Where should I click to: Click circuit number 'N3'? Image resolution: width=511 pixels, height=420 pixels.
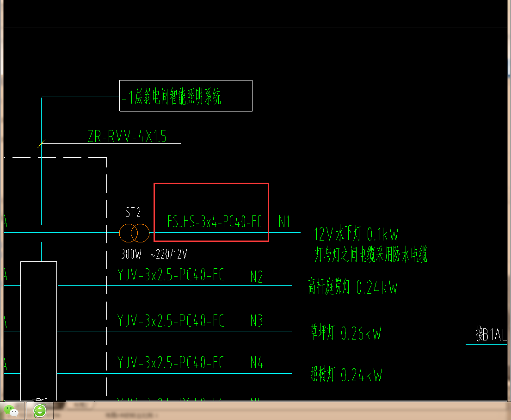[257, 321]
